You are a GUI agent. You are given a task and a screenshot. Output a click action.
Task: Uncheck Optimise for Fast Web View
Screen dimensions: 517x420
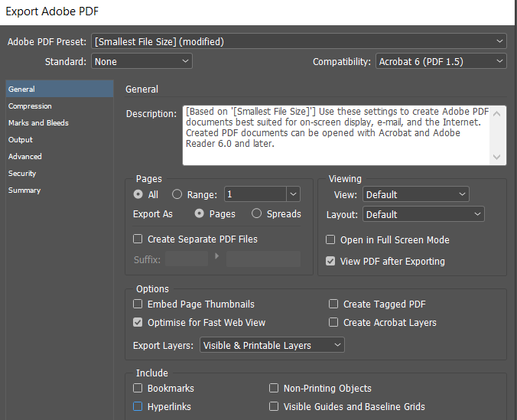coord(138,322)
